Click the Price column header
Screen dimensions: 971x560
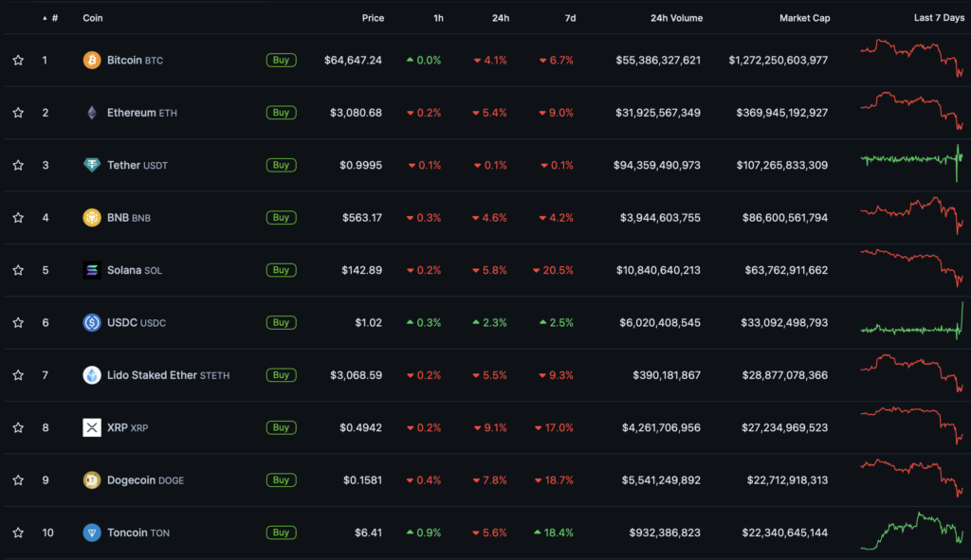[373, 18]
